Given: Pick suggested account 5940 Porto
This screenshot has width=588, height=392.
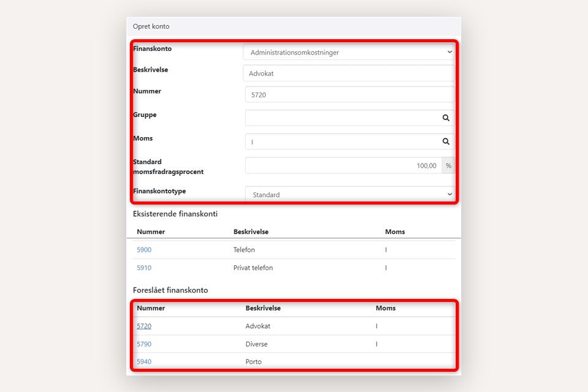Looking at the screenshot, I should 144,361.
